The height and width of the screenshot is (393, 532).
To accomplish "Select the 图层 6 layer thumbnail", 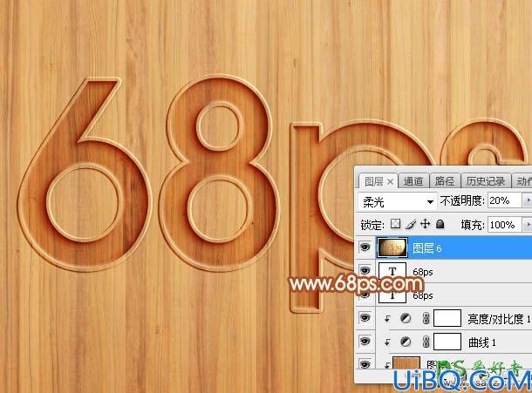I will click(x=392, y=247).
